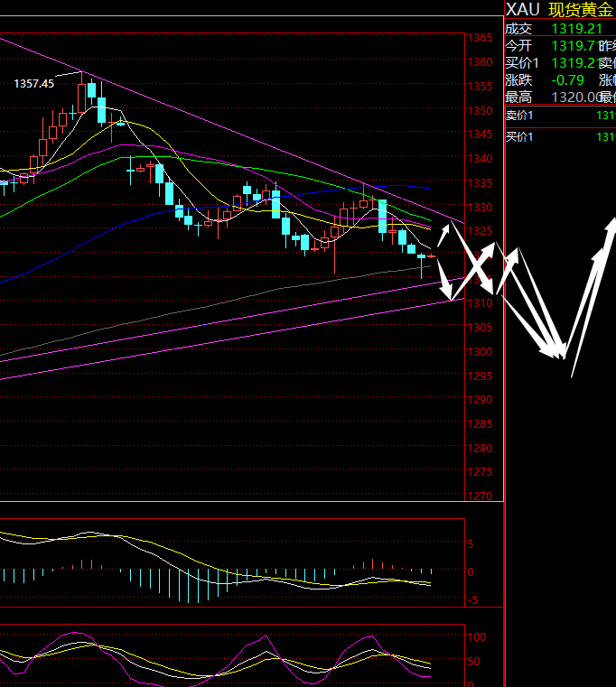
Task: Click 1290 on the price axis
Action: pyautogui.click(x=481, y=400)
